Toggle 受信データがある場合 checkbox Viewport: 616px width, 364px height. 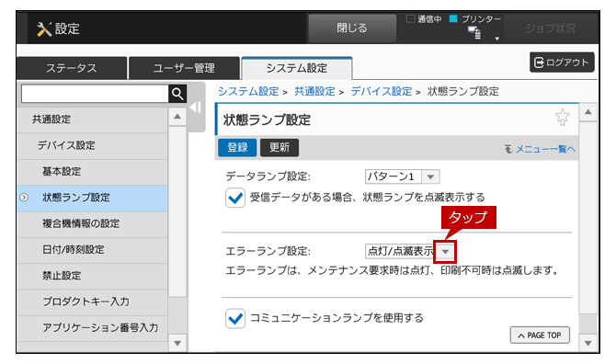[235, 198]
